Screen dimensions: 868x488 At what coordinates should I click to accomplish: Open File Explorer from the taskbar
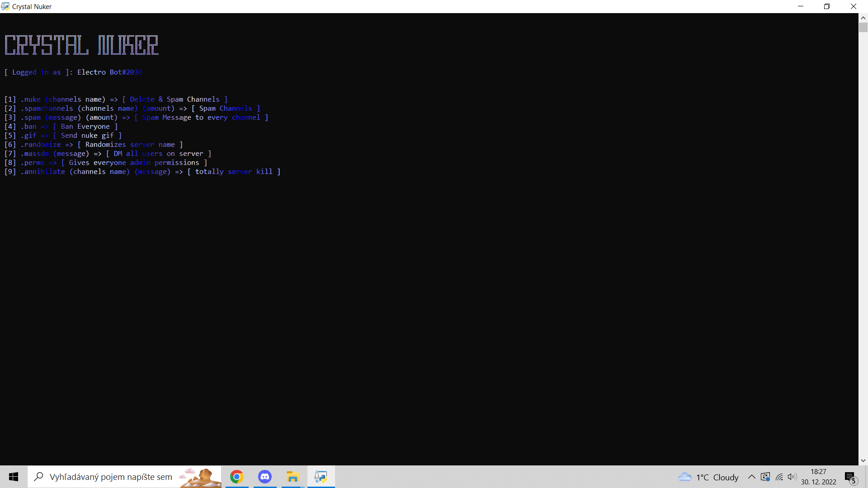pos(293,477)
